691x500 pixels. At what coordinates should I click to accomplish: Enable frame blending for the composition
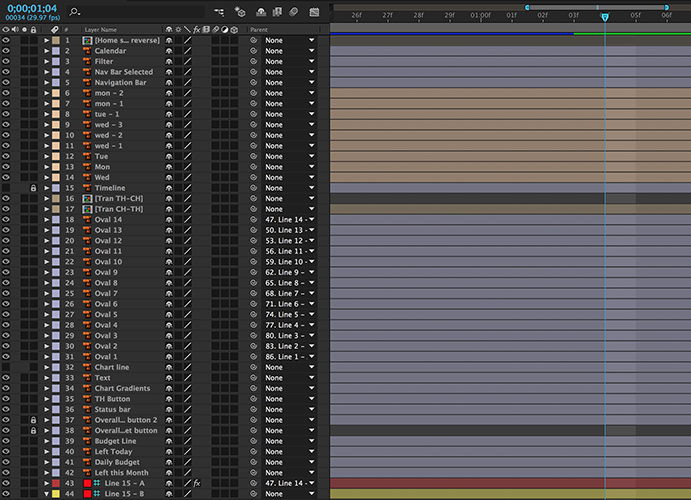click(278, 12)
